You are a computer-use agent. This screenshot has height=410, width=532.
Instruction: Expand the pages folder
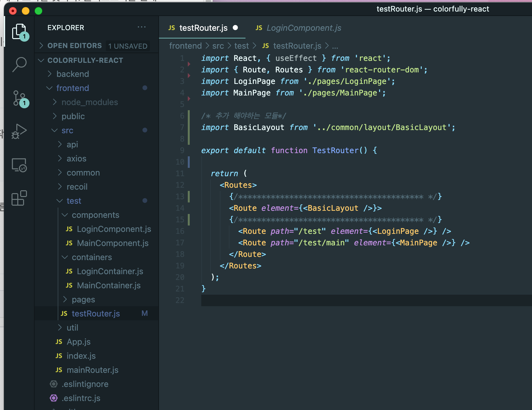pos(65,299)
